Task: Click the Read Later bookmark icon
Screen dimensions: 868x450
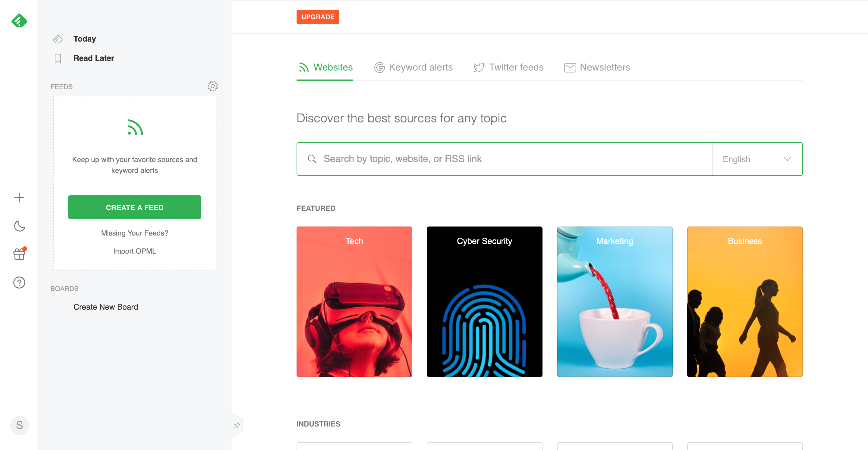Action: [57, 58]
